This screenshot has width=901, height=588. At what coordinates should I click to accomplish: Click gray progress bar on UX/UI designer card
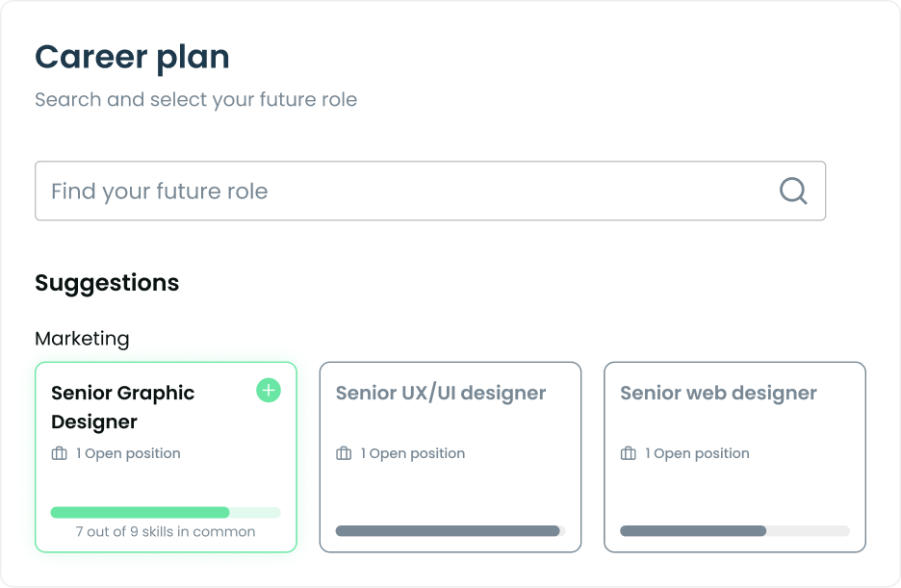(450, 530)
